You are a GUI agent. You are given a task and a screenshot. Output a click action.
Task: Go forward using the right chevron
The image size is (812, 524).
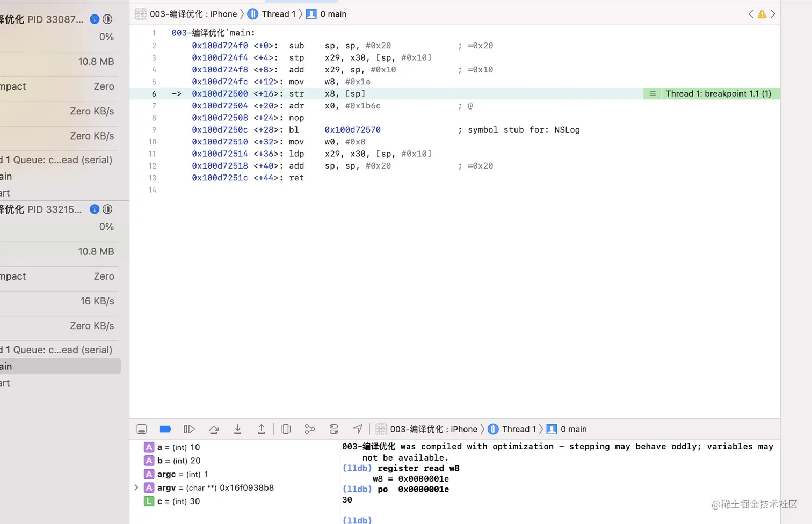point(773,14)
